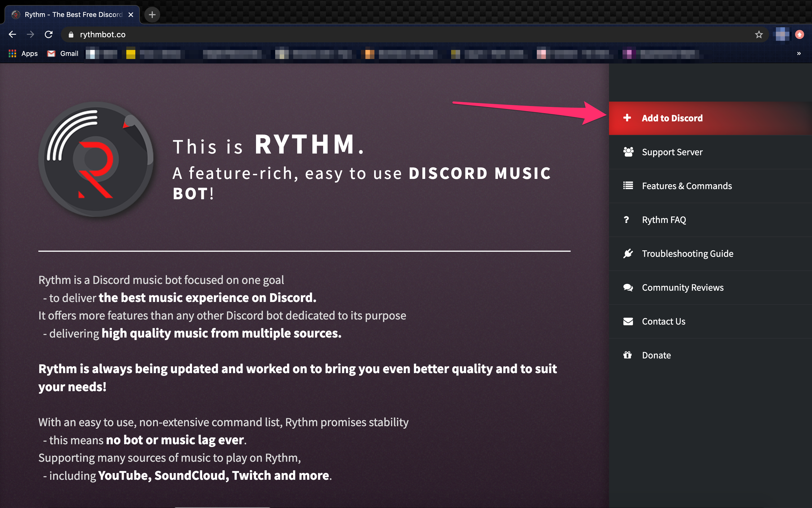Image resolution: width=812 pixels, height=508 pixels.
Task: View Community Reviews
Action: pos(710,288)
